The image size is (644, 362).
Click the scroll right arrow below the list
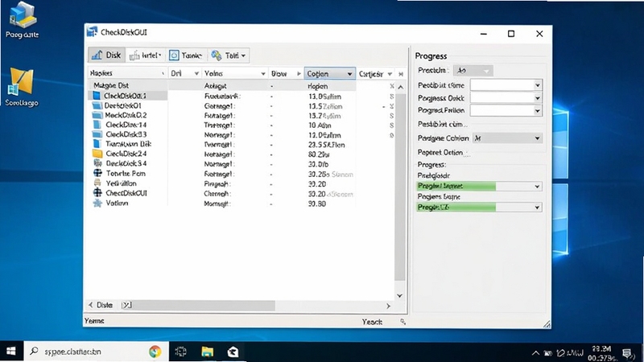[388, 306]
